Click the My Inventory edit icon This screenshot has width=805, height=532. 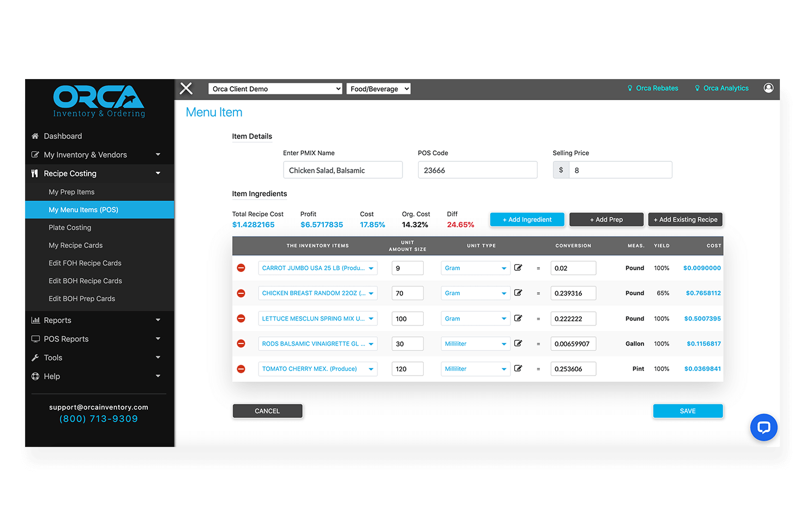pyautogui.click(x=35, y=155)
